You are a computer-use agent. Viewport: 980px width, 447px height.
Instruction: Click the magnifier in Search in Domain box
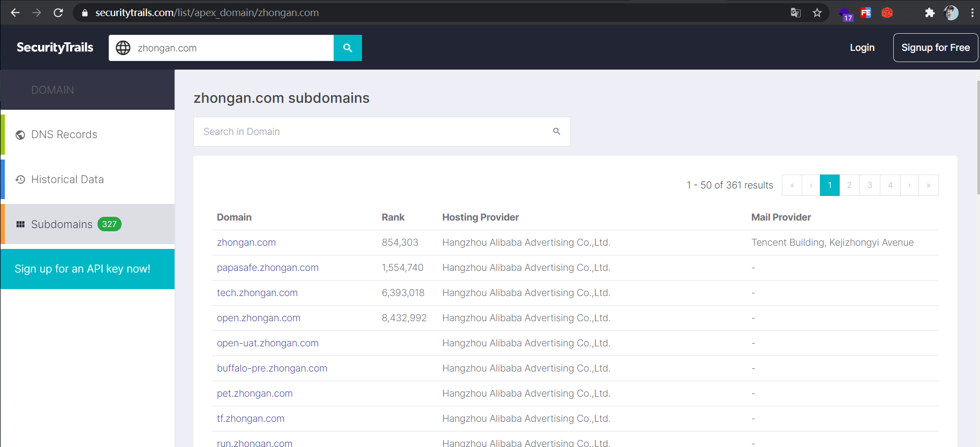(x=556, y=131)
